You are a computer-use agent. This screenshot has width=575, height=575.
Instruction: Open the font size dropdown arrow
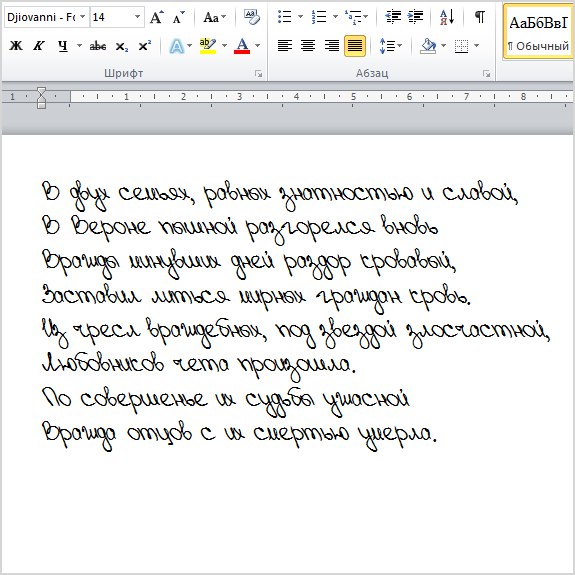[138, 17]
